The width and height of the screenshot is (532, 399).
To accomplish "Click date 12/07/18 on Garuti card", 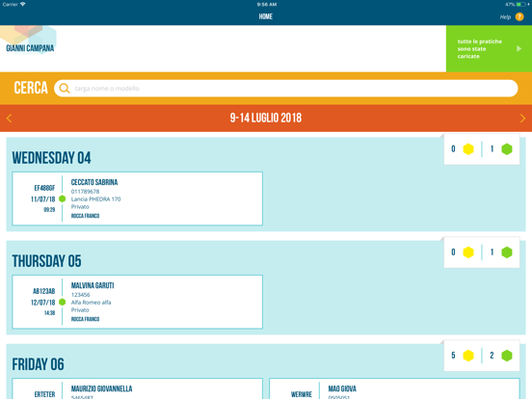I will pos(42,303).
